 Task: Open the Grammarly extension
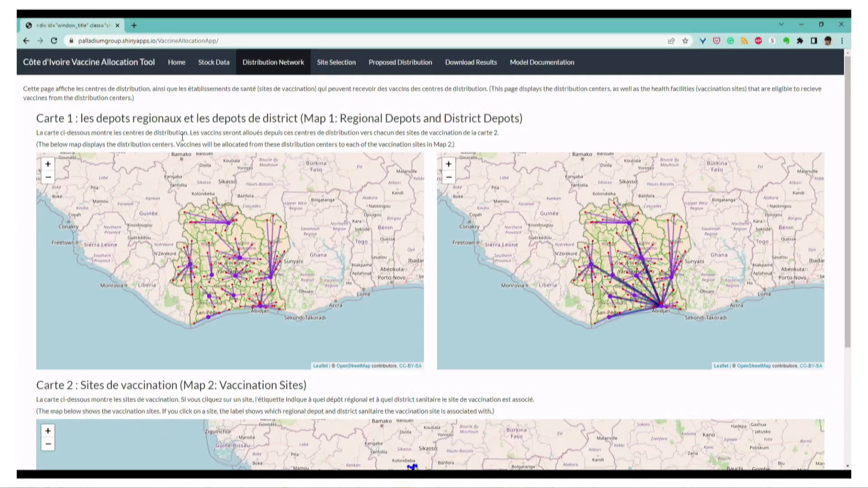click(x=730, y=41)
